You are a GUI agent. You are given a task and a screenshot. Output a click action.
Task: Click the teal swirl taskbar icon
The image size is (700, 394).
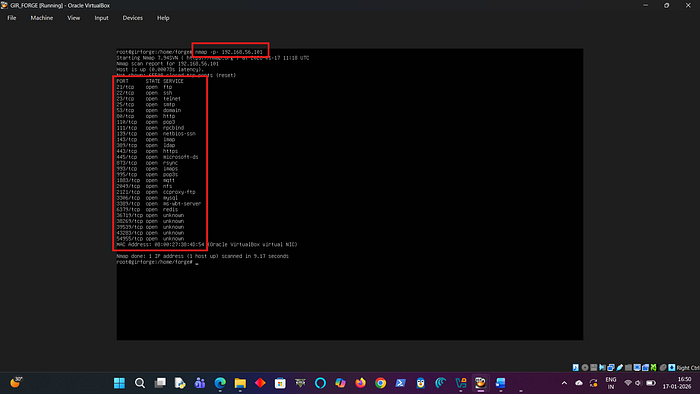click(x=441, y=383)
